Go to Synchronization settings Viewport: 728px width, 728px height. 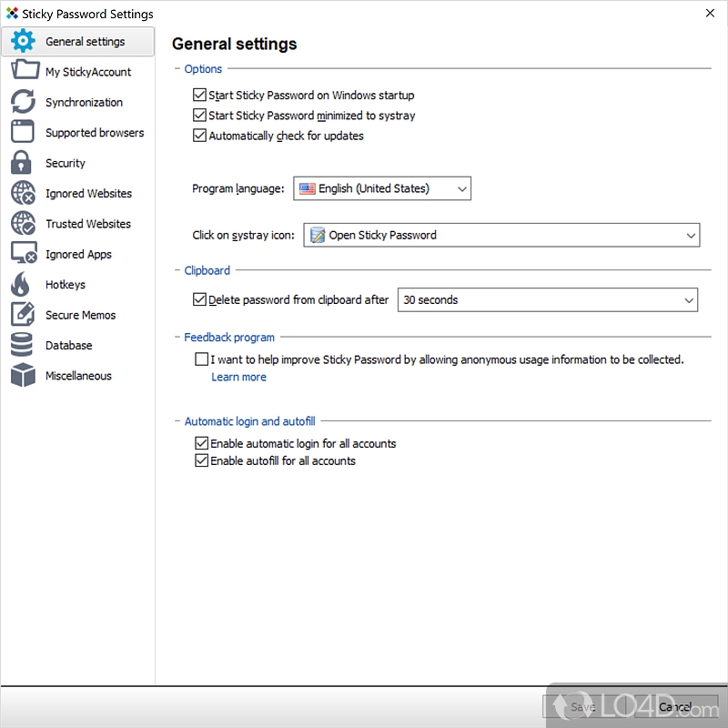84,102
